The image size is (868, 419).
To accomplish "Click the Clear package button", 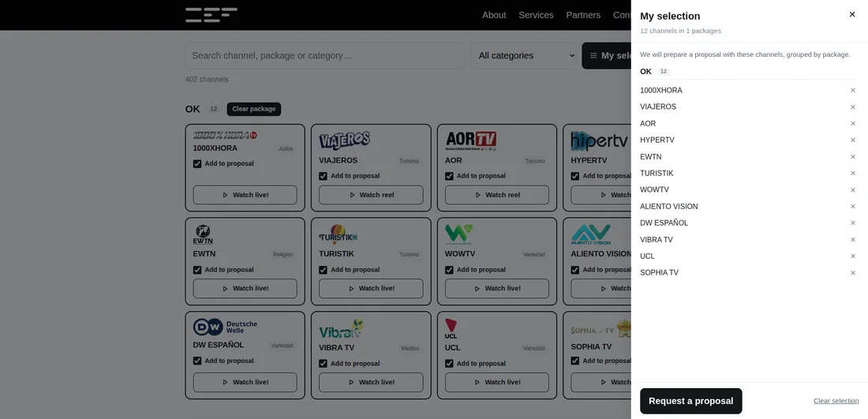I will tap(254, 109).
